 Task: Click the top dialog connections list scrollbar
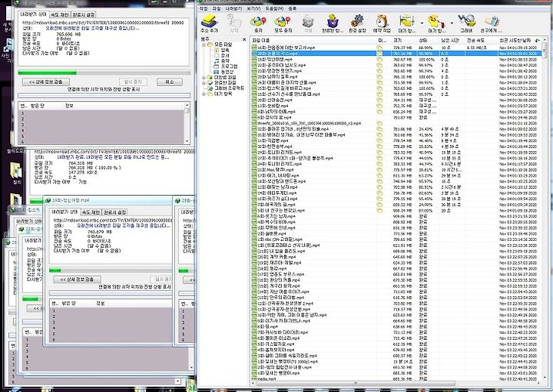tap(187, 123)
